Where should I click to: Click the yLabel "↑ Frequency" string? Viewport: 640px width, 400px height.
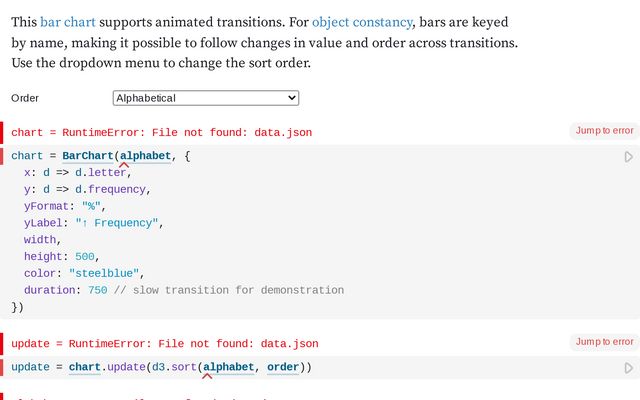pyautogui.click(x=118, y=223)
